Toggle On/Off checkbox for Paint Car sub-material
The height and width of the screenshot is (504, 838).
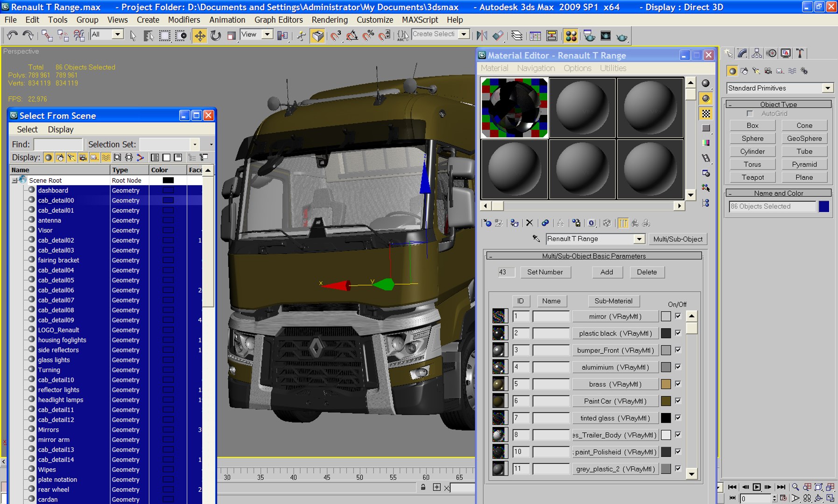click(x=678, y=400)
